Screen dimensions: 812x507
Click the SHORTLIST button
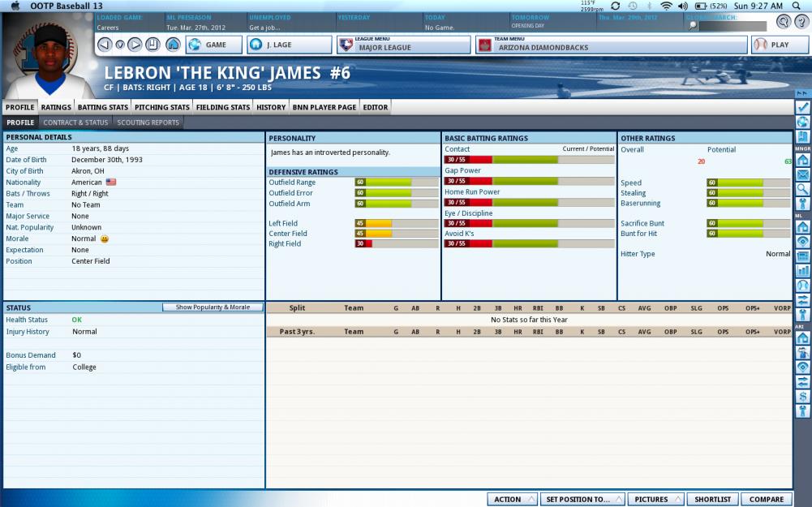coord(712,499)
